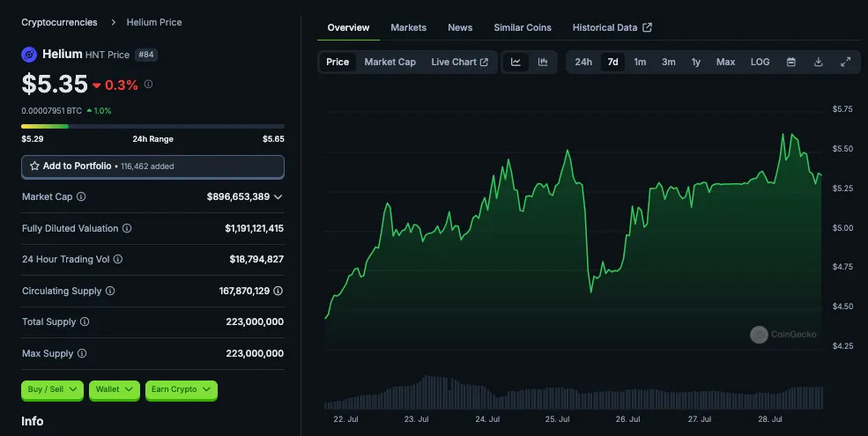Click the 28. Jul axis label

pyautogui.click(x=770, y=419)
